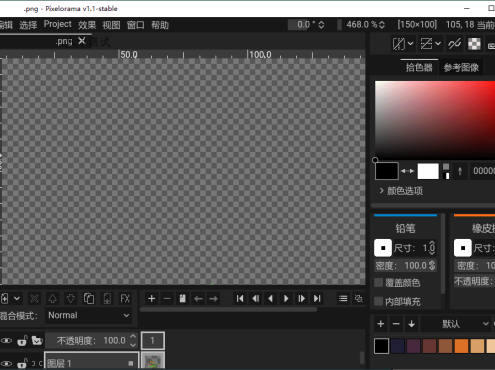The width and height of the screenshot is (495, 370).
Task: Switch to the 拾色器 tab
Action: point(419,68)
